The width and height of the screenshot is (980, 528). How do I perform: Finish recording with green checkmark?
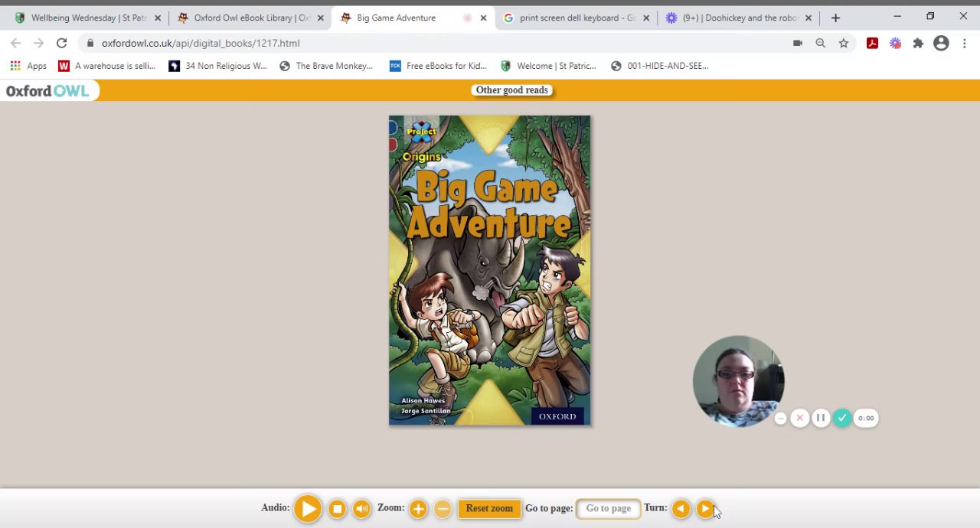[841, 418]
